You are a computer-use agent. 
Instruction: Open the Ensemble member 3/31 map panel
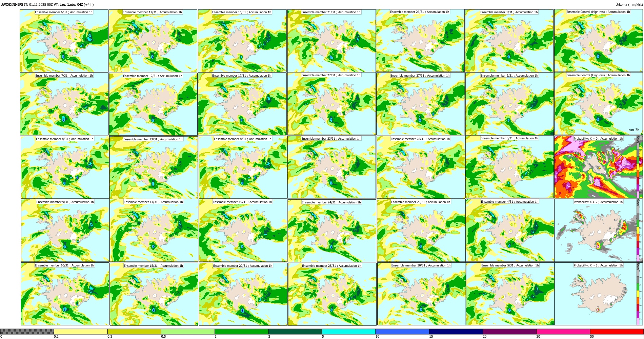click(x=510, y=167)
